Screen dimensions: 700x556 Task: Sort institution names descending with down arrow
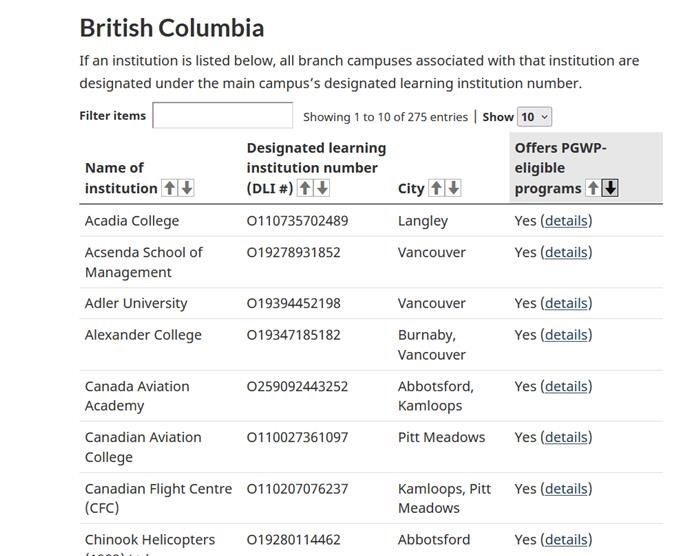187,188
